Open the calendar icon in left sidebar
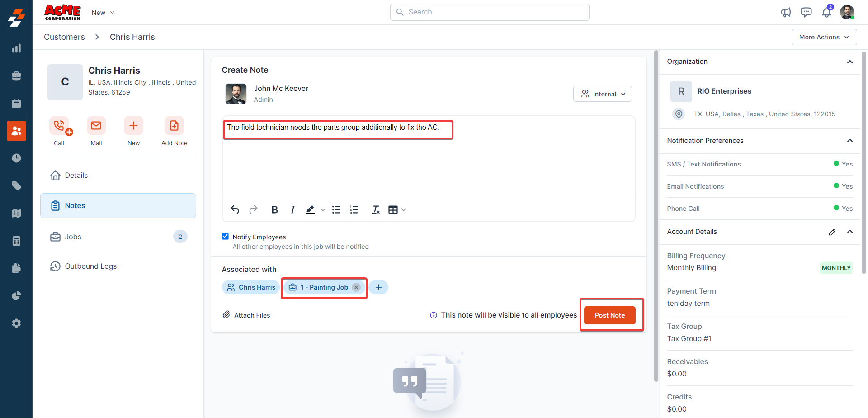This screenshot has width=868, height=418. point(16,104)
